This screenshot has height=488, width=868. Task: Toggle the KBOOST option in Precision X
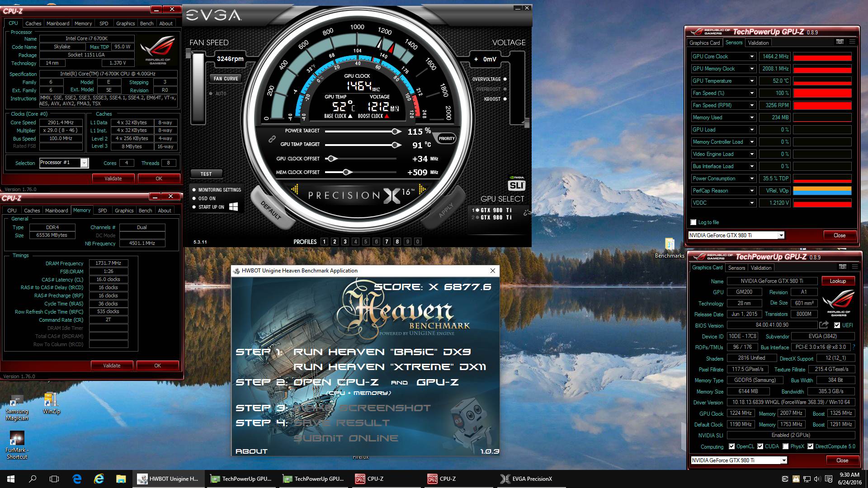pos(505,99)
